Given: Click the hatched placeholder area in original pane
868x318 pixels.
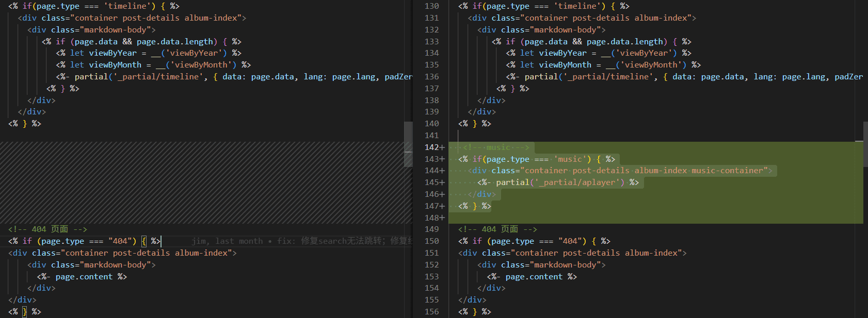Looking at the screenshot, I should coord(202,182).
